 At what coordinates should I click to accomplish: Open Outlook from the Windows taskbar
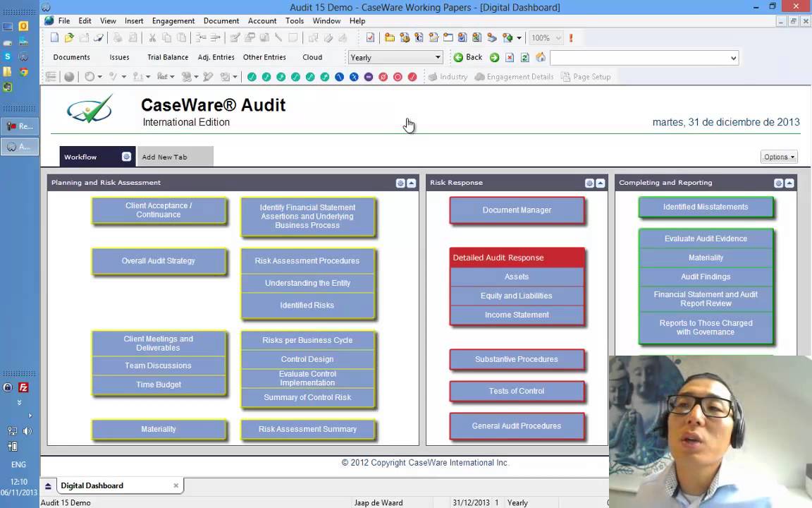point(23,26)
